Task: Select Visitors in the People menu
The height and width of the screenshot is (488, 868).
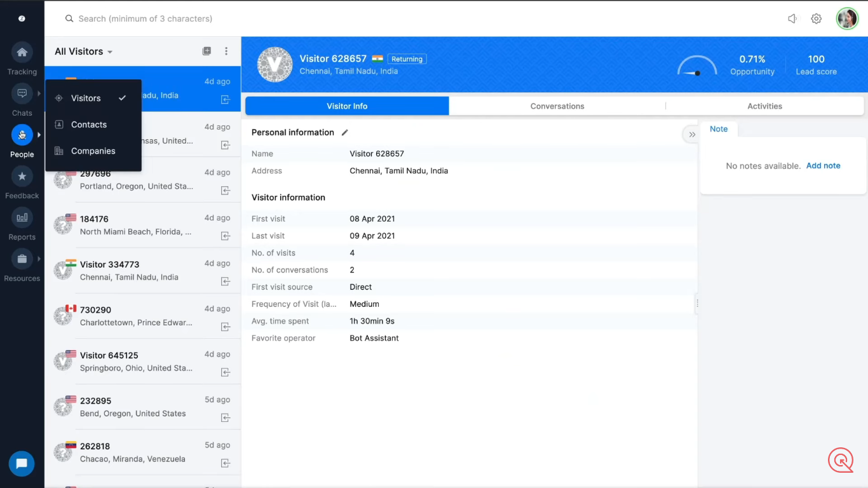Action: 93,98
